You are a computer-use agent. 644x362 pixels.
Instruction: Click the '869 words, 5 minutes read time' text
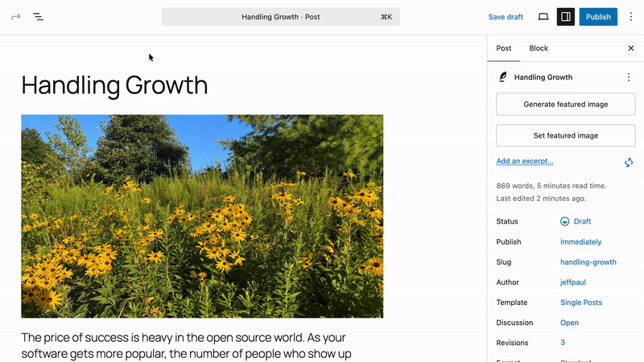(551, 186)
